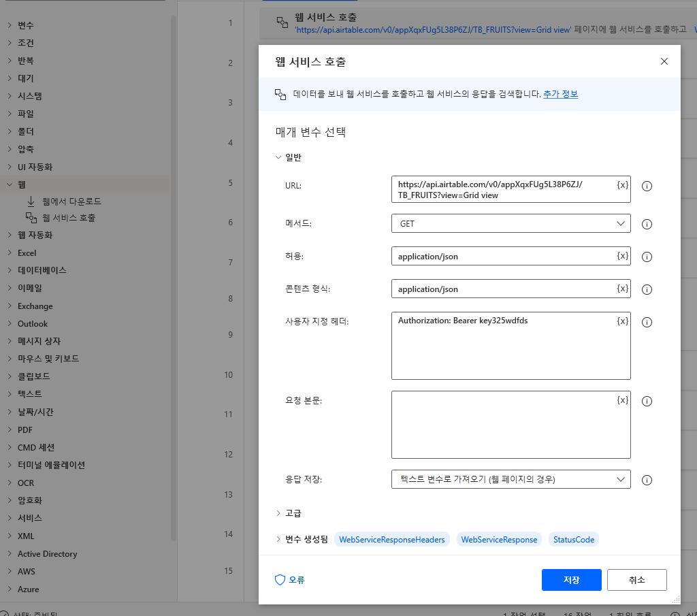Click the web service icon in flow step 1
This screenshot has height=616, width=697.
[282, 22]
